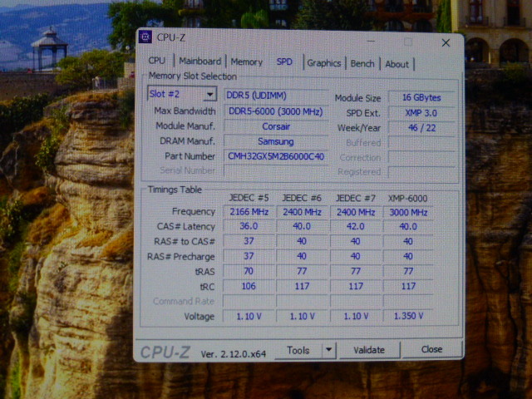
Task: Open the Tools dropdown arrow
Action: pos(328,349)
